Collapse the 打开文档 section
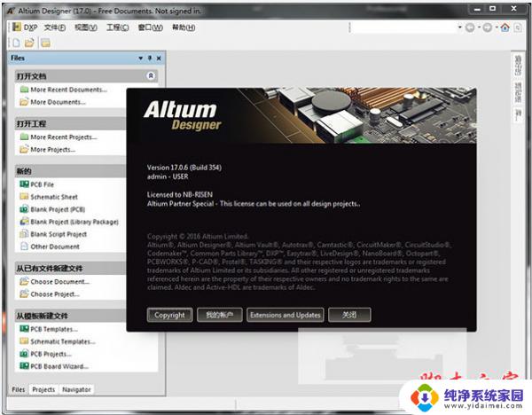 [x=151, y=75]
